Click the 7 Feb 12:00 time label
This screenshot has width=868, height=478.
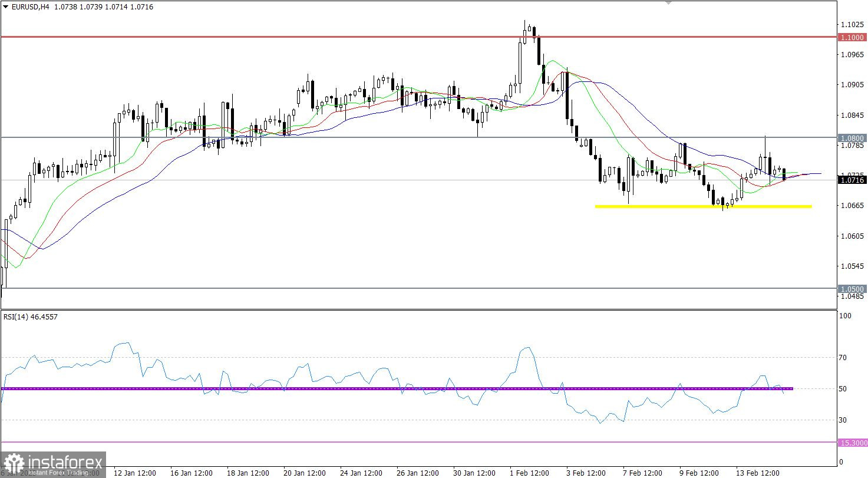tap(642, 473)
